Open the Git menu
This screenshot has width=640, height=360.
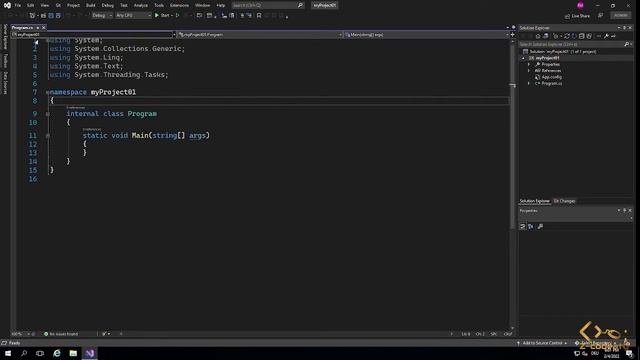tap(58, 5)
